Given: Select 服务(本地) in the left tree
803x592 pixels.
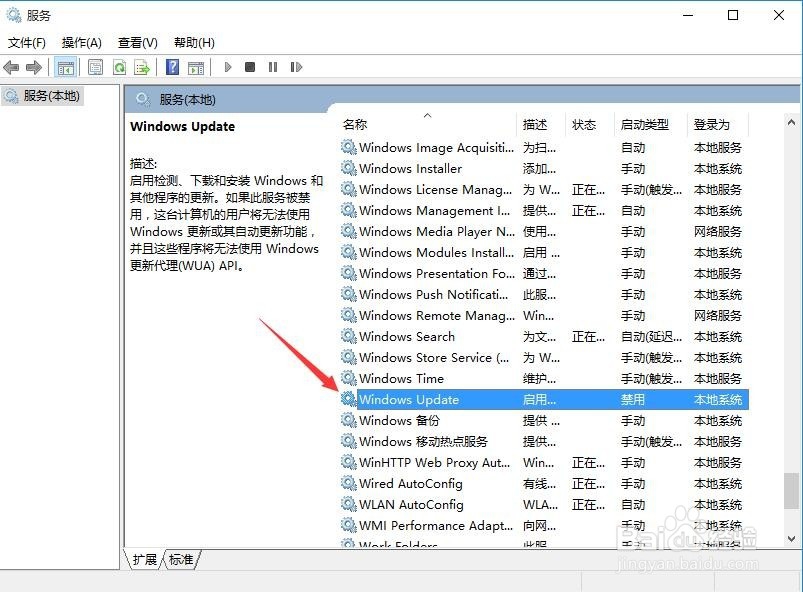Looking at the screenshot, I should [x=43, y=96].
